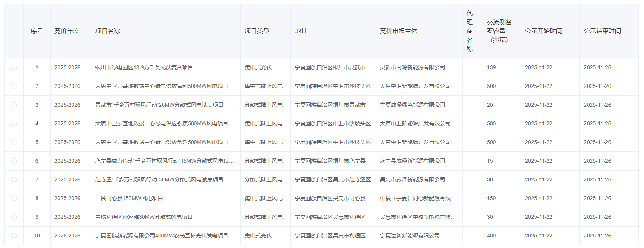Click the 项目名称 column header
This screenshot has height=248, width=644.
pos(108,31)
